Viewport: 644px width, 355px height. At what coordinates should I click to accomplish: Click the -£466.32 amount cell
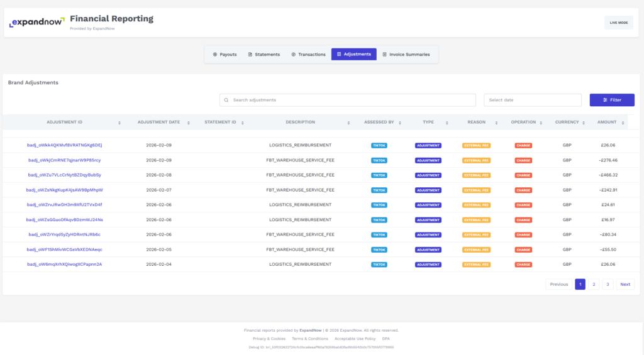pyautogui.click(x=608, y=175)
